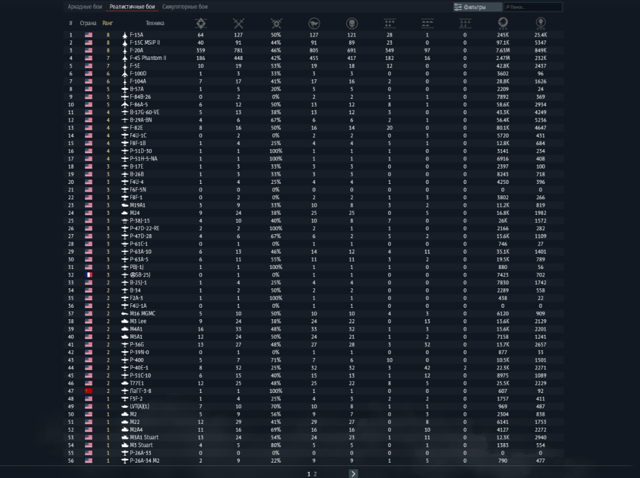Screen dimensions: 640x478
Task: Select the P-51D-30 vehicle row
Action: (x=313, y=151)
